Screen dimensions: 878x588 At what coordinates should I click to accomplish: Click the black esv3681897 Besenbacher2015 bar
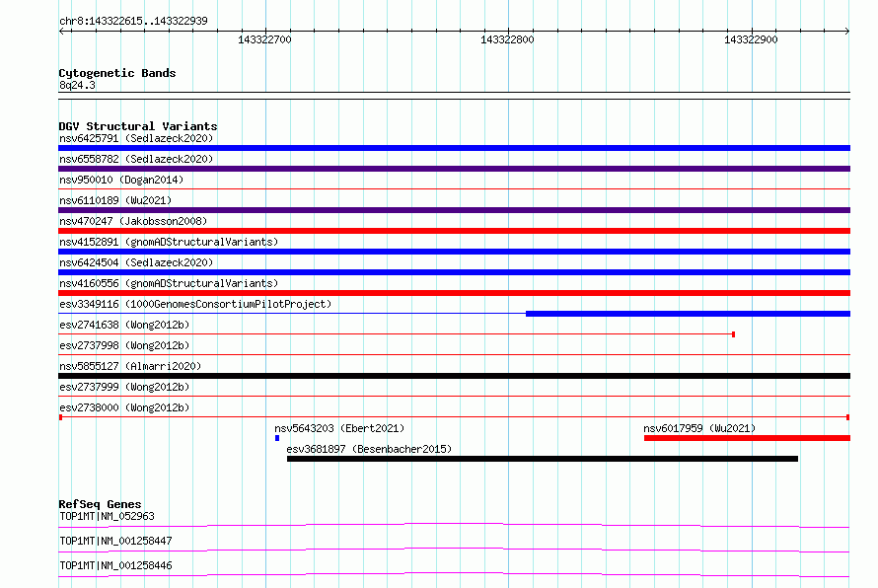tap(543, 459)
